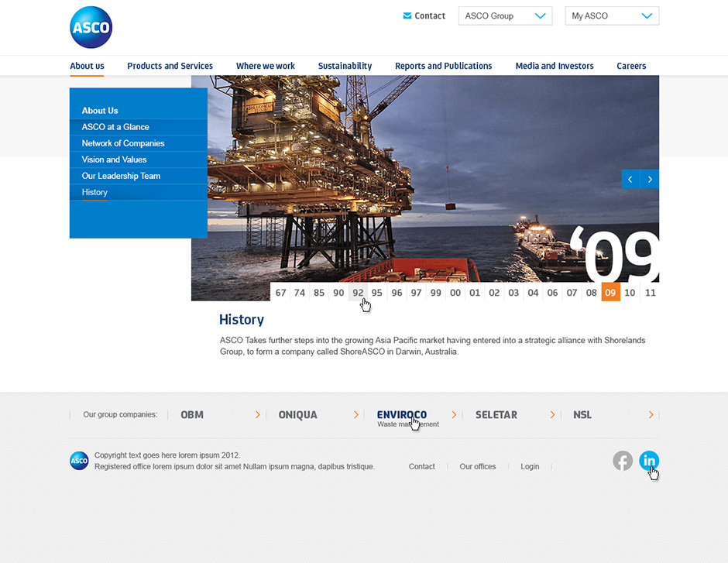The width and height of the screenshot is (728, 563).
Task: Select the highlighted 09 timeline year
Action: pos(610,293)
